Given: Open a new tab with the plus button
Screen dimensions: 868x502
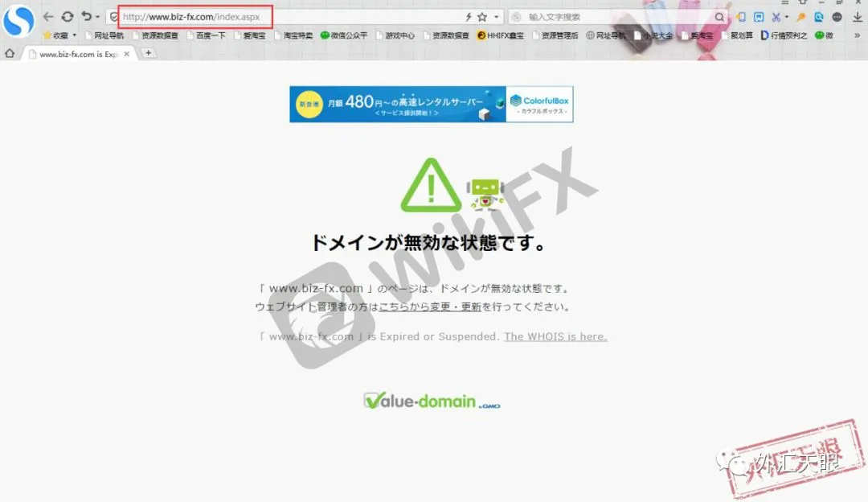Looking at the screenshot, I should click(149, 53).
